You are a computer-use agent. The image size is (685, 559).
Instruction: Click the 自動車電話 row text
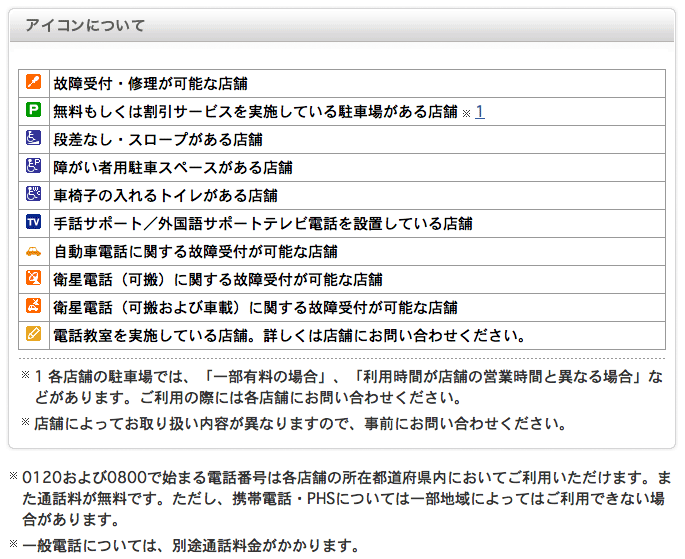[195, 251]
